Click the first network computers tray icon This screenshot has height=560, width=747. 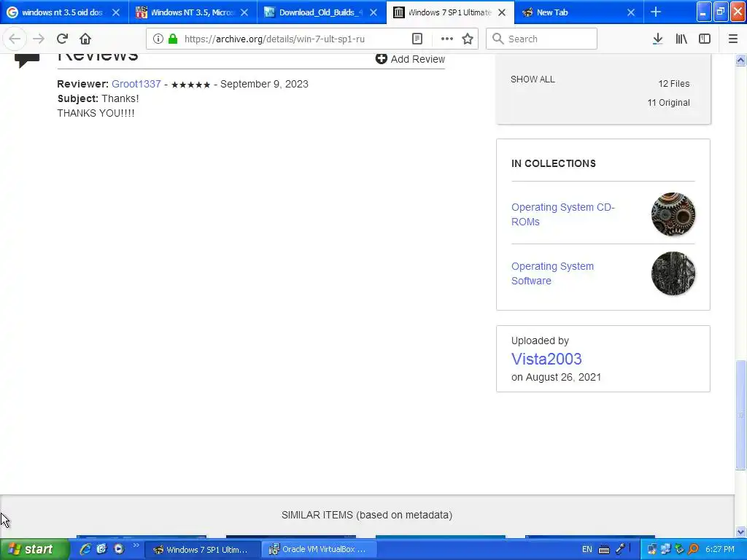click(651, 549)
